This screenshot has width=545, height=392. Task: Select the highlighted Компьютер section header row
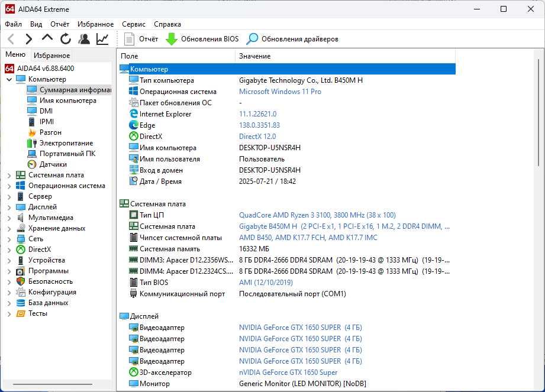click(287, 69)
